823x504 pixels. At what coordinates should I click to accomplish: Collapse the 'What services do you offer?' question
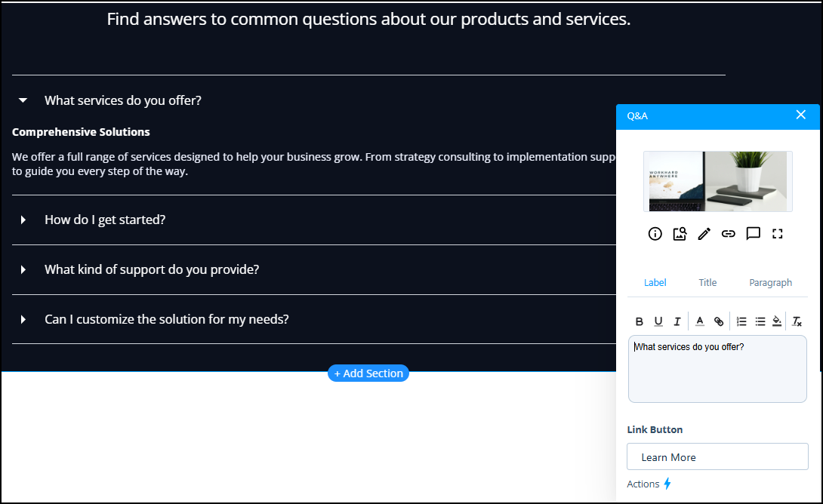(23, 100)
